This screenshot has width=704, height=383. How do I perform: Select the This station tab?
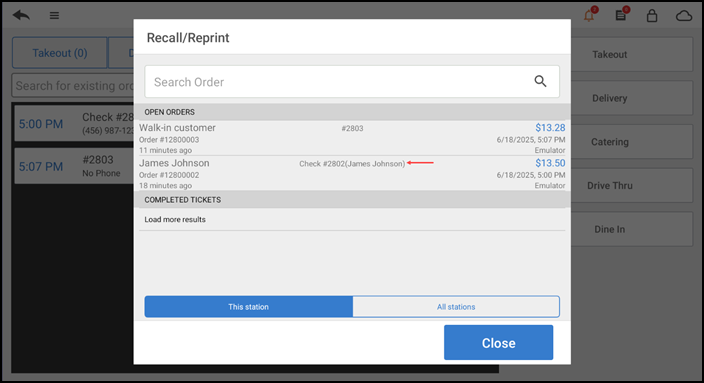(x=248, y=307)
